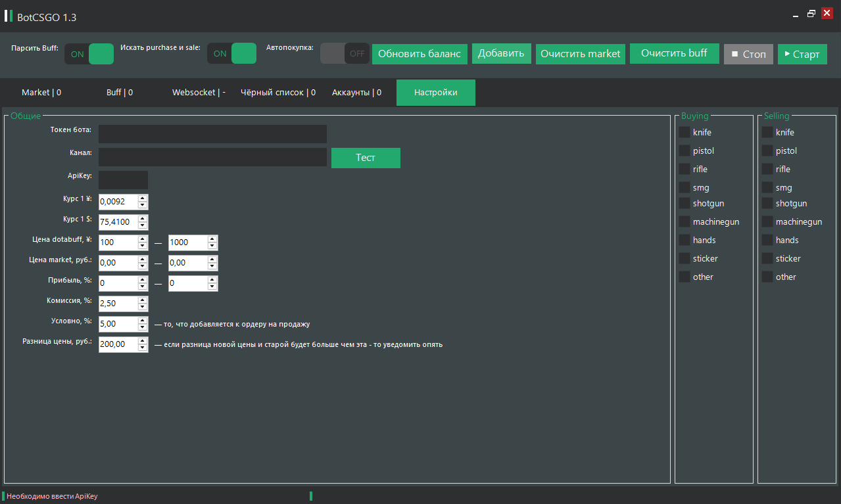This screenshot has height=504, width=841.
Task: Switch to the Чёрный список tab
Action: 277,93
